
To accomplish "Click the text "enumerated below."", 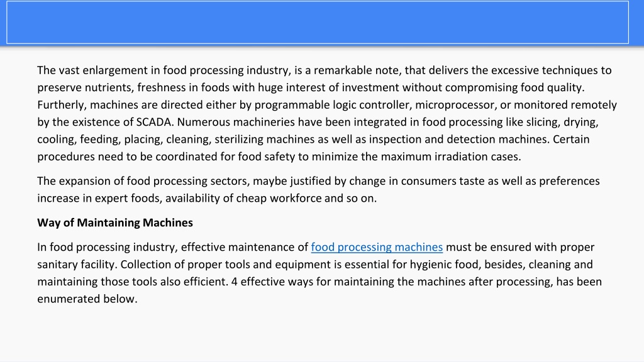I will [x=87, y=299].
